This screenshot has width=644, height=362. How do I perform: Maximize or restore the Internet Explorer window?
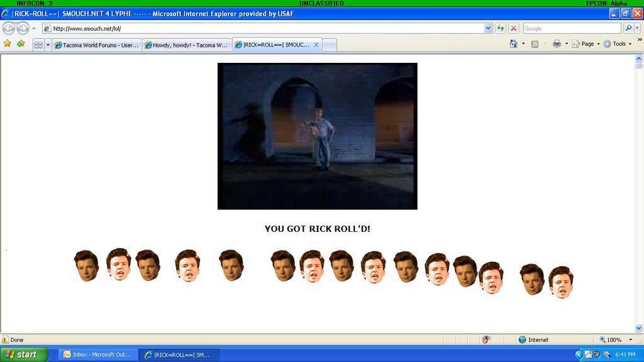click(x=626, y=14)
